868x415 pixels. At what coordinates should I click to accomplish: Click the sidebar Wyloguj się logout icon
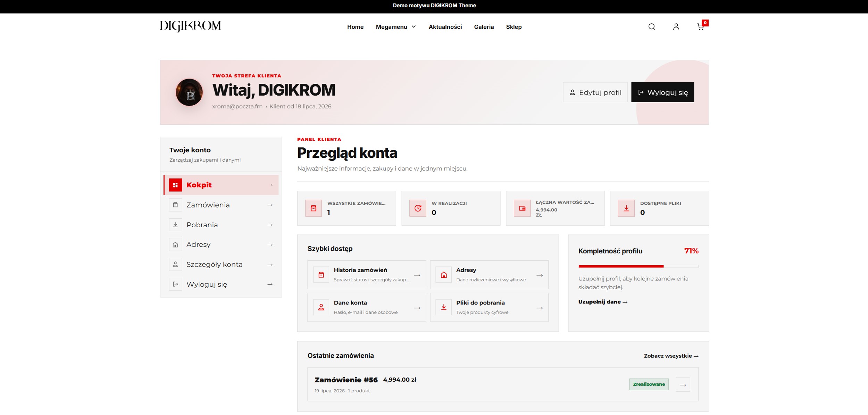click(175, 284)
